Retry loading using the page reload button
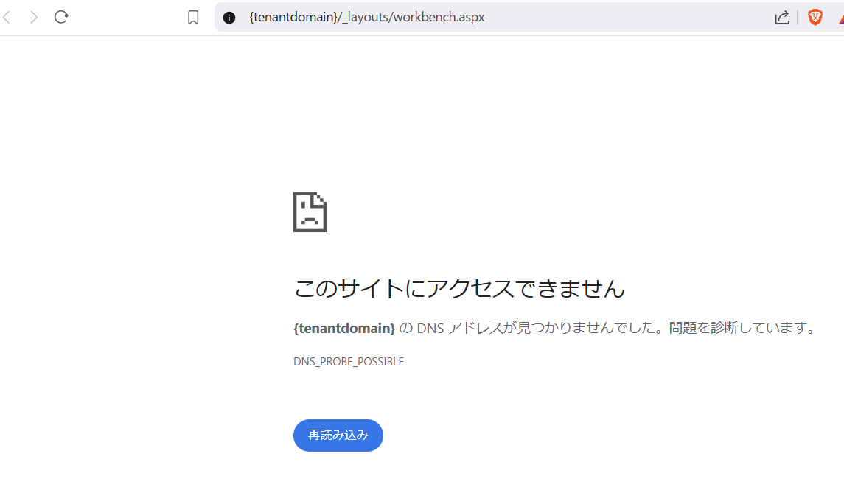 point(338,435)
